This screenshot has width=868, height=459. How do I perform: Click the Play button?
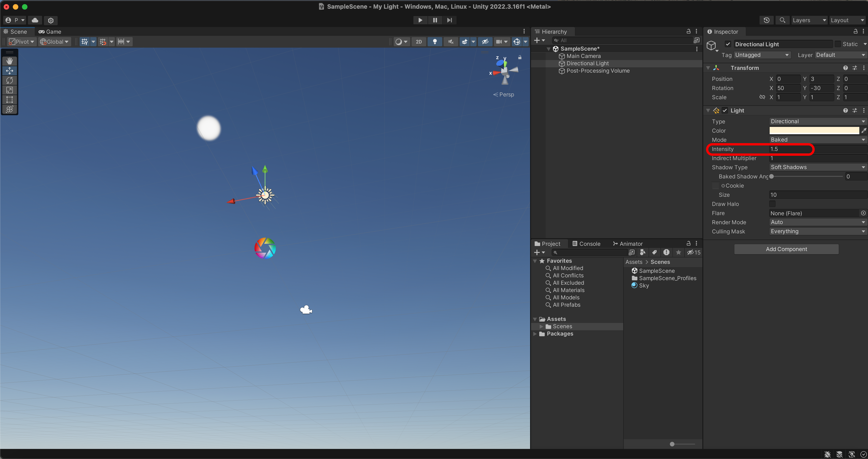pos(420,20)
